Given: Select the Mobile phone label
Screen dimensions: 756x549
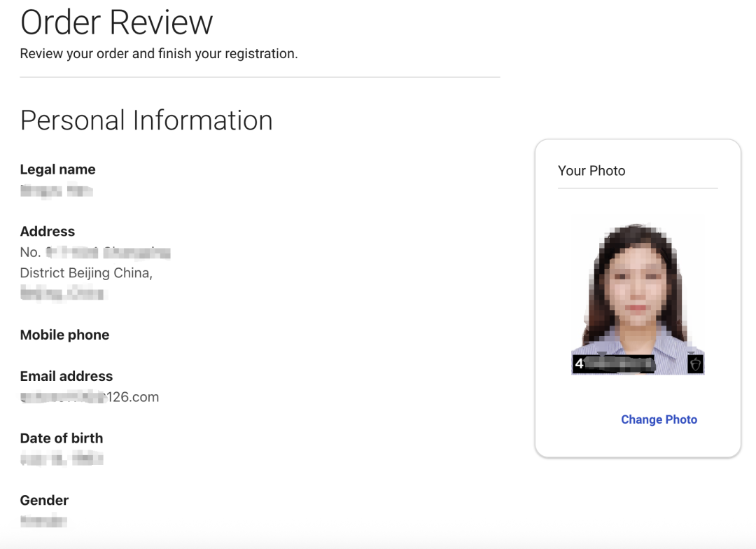Looking at the screenshot, I should coord(64,335).
